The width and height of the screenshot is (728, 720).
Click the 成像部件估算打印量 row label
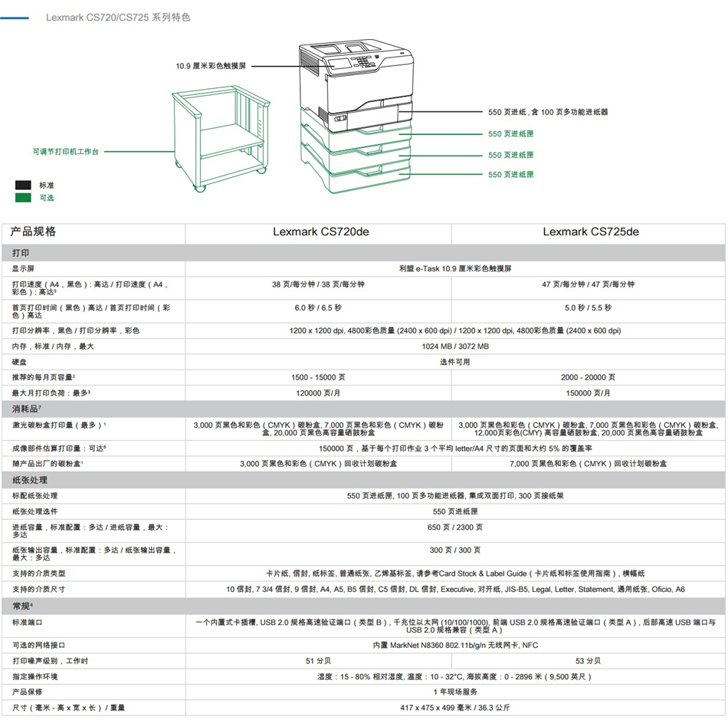point(59,449)
